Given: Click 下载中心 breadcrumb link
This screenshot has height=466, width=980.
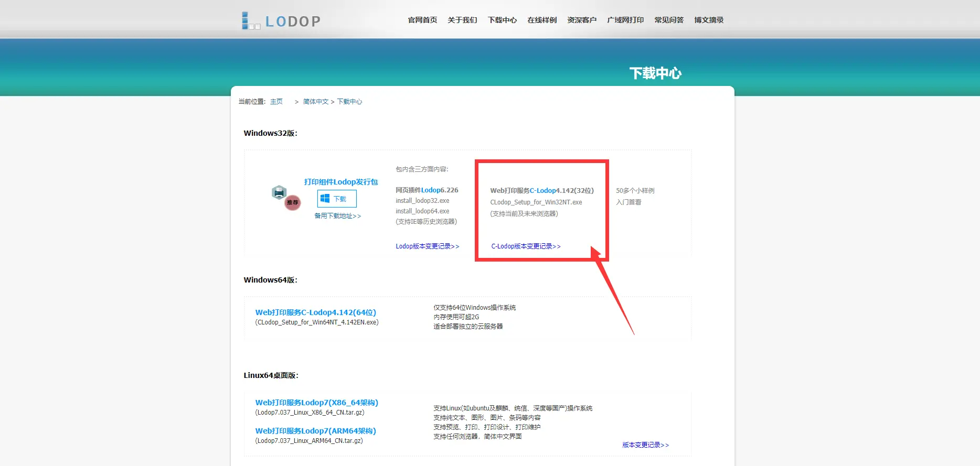Looking at the screenshot, I should pyautogui.click(x=349, y=102).
